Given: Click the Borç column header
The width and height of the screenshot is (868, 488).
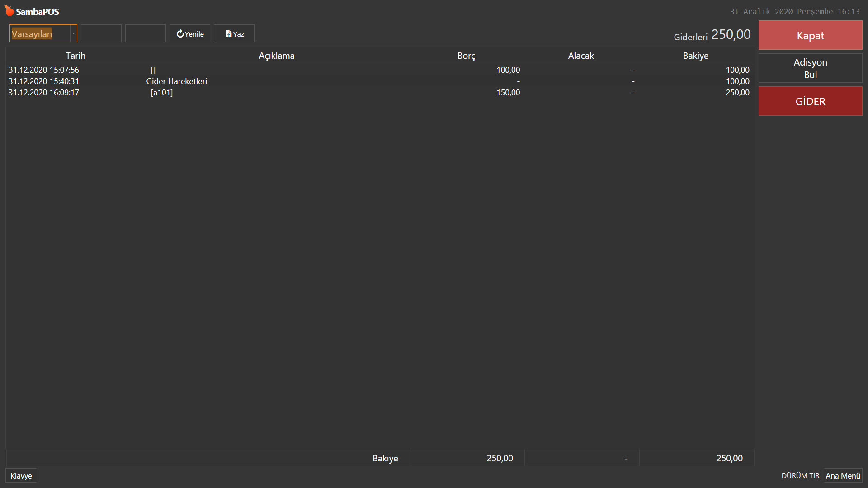Looking at the screenshot, I should point(466,56).
